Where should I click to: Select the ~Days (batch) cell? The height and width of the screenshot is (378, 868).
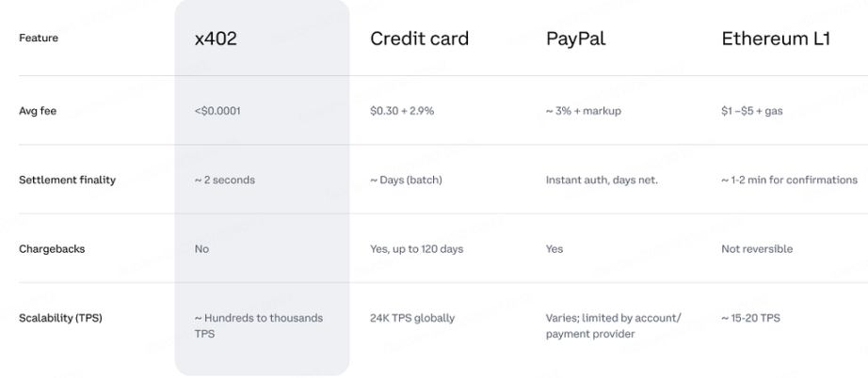[408, 180]
